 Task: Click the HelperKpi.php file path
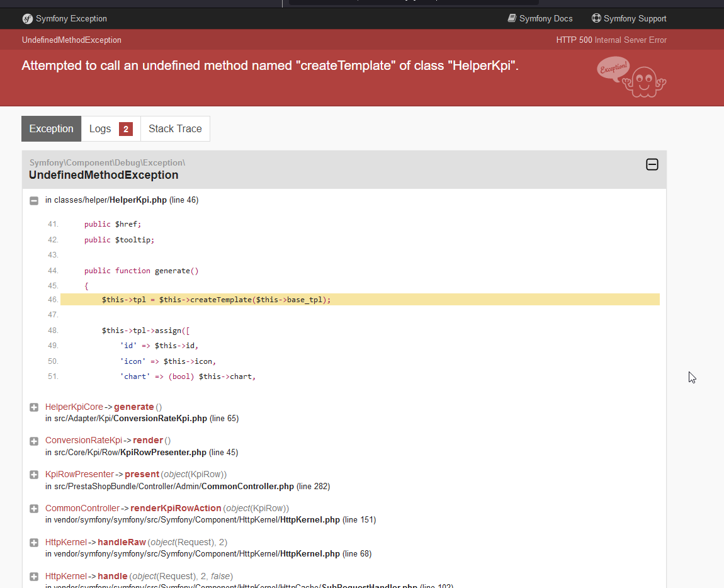(x=122, y=200)
